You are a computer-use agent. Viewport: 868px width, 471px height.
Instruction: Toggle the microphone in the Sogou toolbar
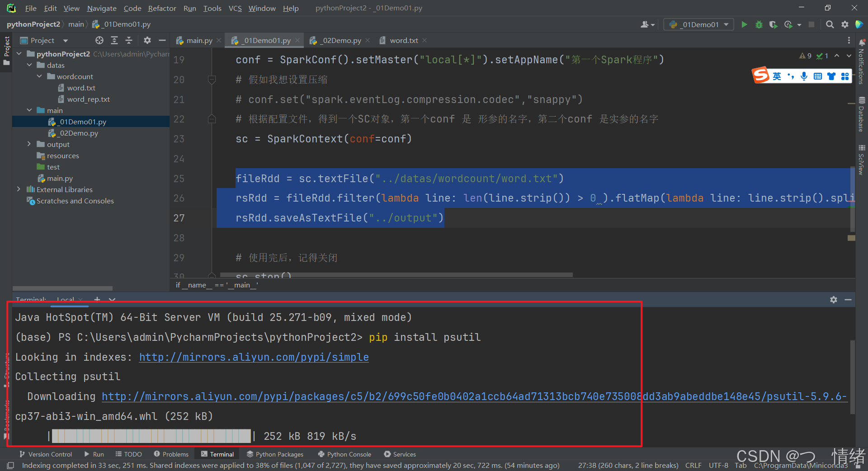point(804,76)
